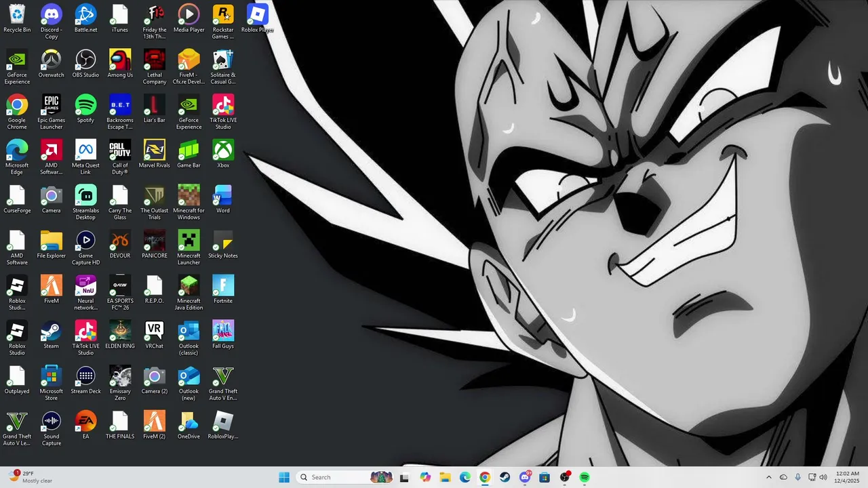This screenshot has width=868, height=488.
Task: Open Battle.net desktop shortcut
Action: point(85,20)
